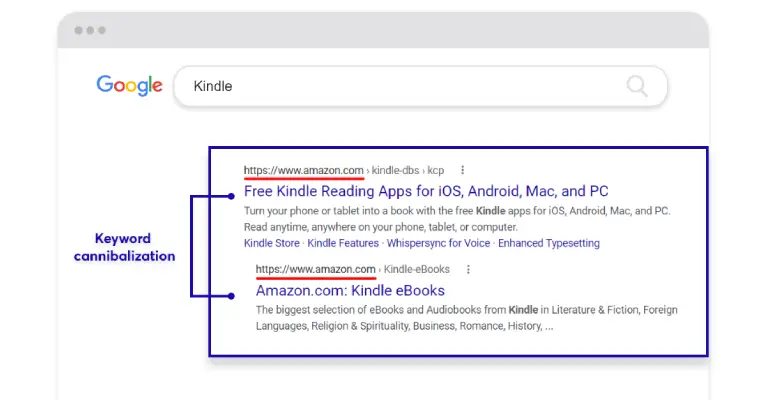The height and width of the screenshot is (400, 775).
Task: Click the second result's amazon.com URL
Action: point(315,269)
